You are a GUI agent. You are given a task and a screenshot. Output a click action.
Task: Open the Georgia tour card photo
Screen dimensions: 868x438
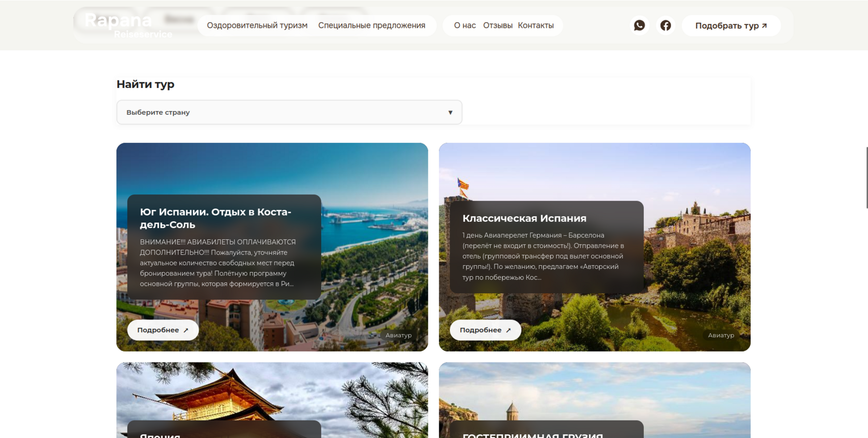[595, 400]
